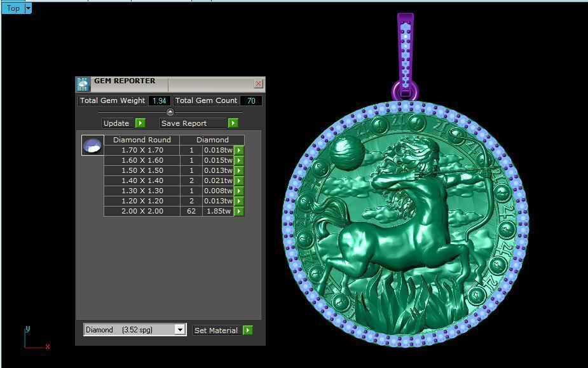
Task: Select the 1.70 X 1.70 size cell
Action: [142, 150]
